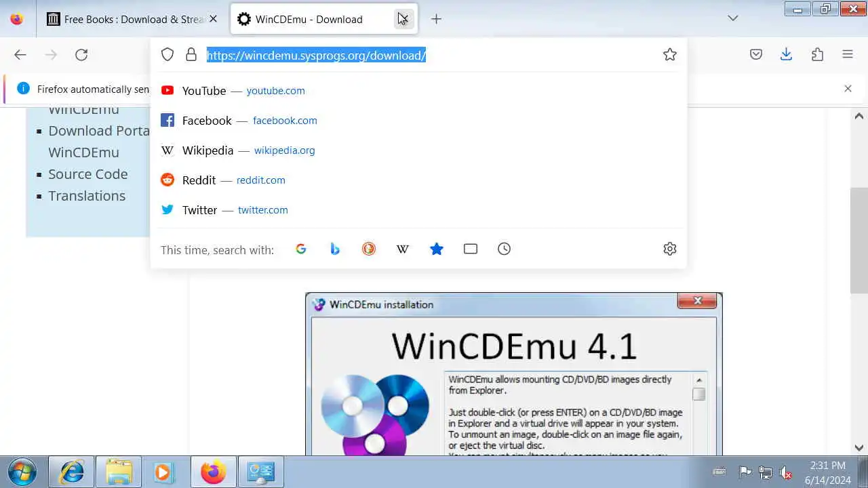The width and height of the screenshot is (868, 488).
Task: Launch Internet Explorer from taskbar
Action: coord(72,472)
